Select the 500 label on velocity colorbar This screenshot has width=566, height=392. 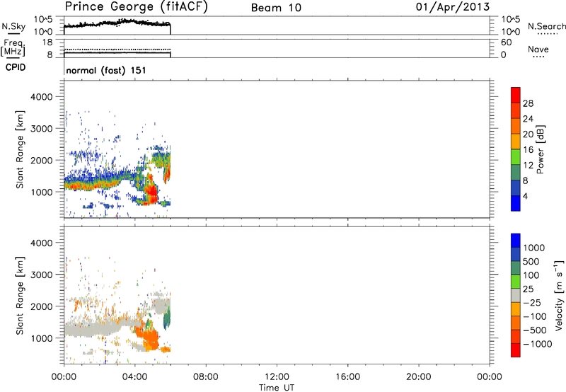531,261
